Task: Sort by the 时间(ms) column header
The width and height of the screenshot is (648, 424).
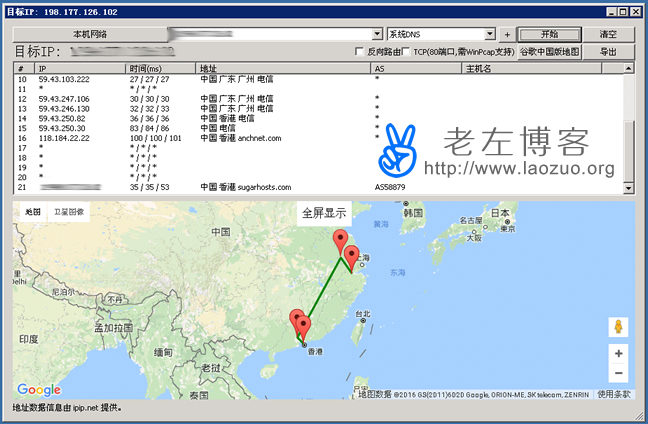Action: click(160, 69)
